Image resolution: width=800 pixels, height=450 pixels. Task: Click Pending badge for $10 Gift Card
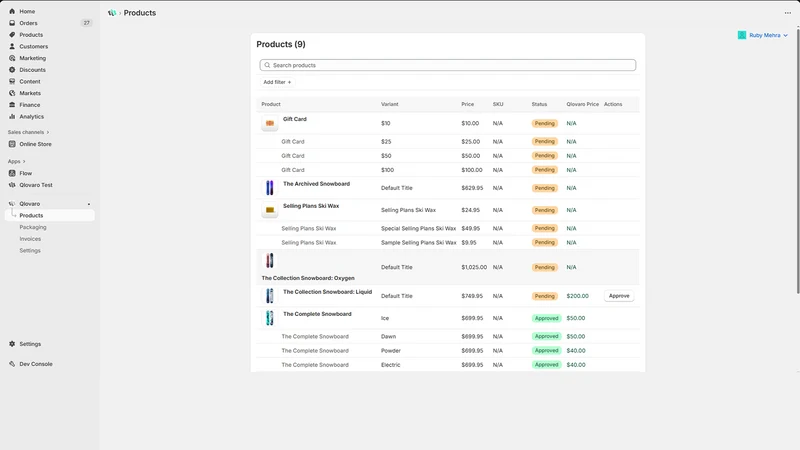pos(544,123)
